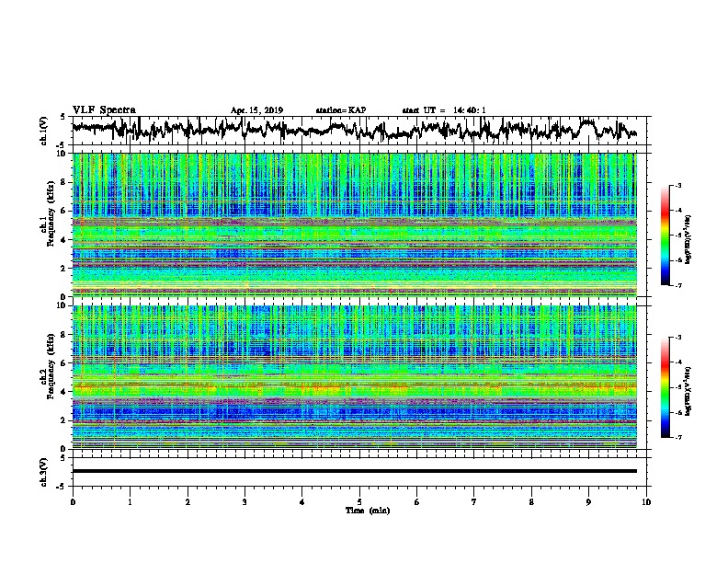Viewport: 728px width, 563px height.
Task: Click the time axis tick label "8"
Action: coord(531,502)
